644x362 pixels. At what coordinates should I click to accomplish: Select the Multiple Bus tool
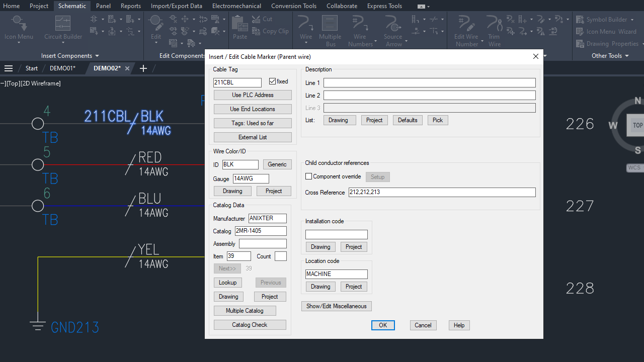coord(330,30)
